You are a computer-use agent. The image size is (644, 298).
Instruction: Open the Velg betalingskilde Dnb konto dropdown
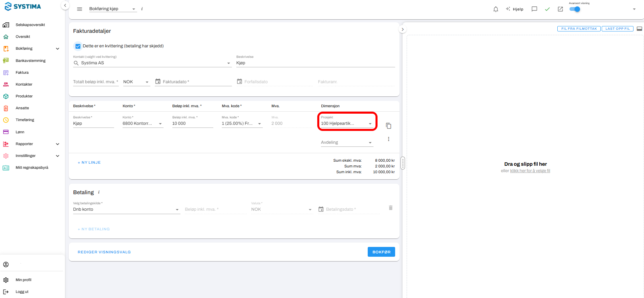tap(127, 209)
